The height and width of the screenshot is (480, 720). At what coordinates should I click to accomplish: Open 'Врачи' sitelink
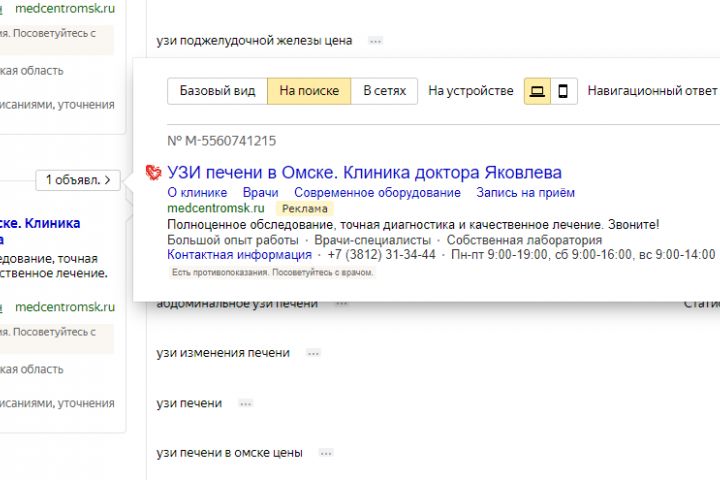click(260, 192)
